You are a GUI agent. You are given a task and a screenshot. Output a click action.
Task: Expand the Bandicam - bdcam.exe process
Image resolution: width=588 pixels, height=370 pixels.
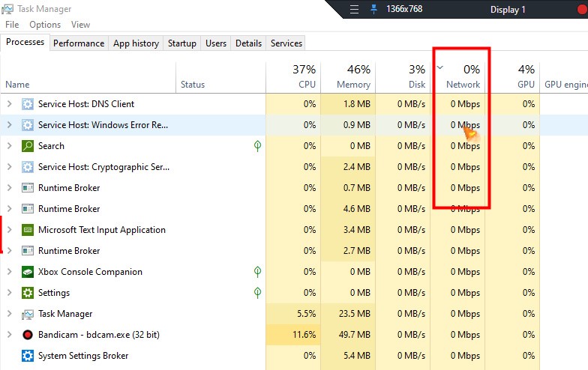(10, 335)
